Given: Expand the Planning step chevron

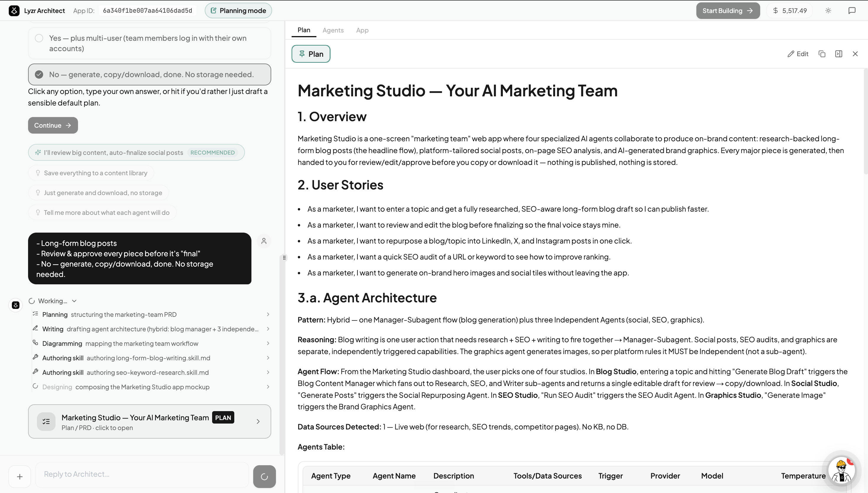Looking at the screenshot, I should point(268,314).
